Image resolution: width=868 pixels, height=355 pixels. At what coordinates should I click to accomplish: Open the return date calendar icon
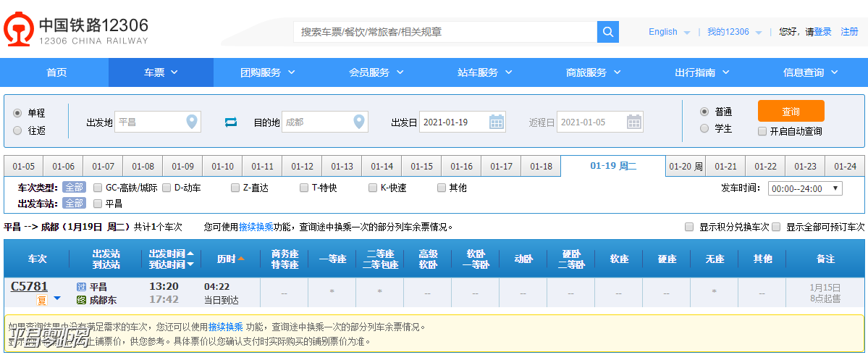tap(634, 122)
